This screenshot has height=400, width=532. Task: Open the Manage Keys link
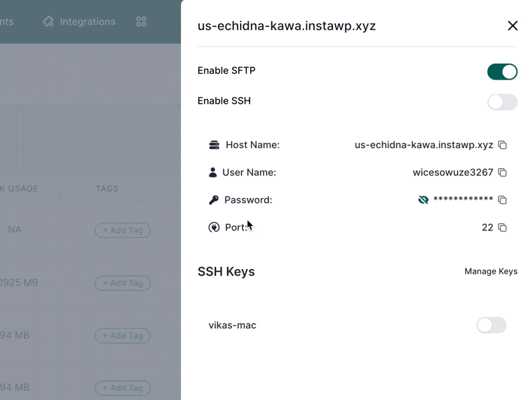click(491, 271)
